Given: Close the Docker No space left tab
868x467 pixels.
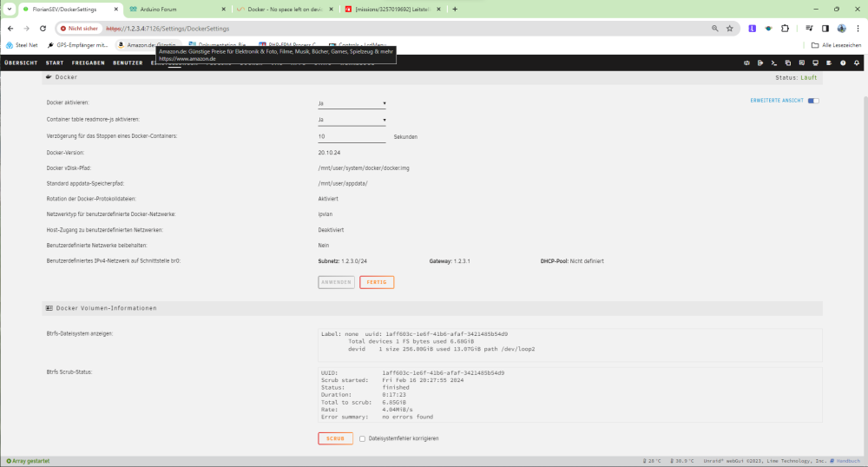Looking at the screenshot, I should coord(331,10).
